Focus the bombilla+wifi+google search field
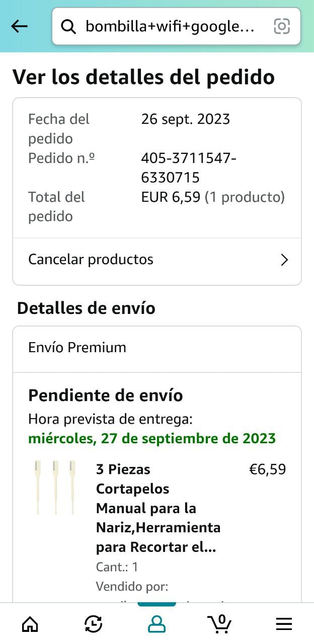 (170, 26)
